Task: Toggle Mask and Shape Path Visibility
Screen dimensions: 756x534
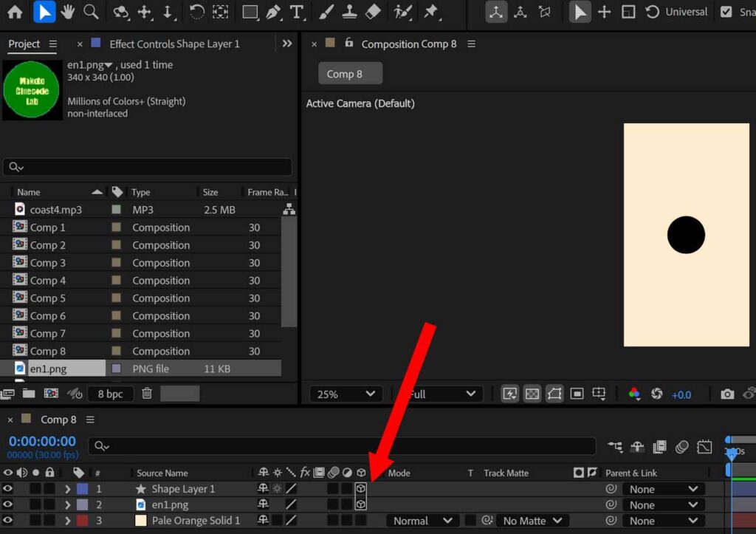Action: [x=554, y=394]
